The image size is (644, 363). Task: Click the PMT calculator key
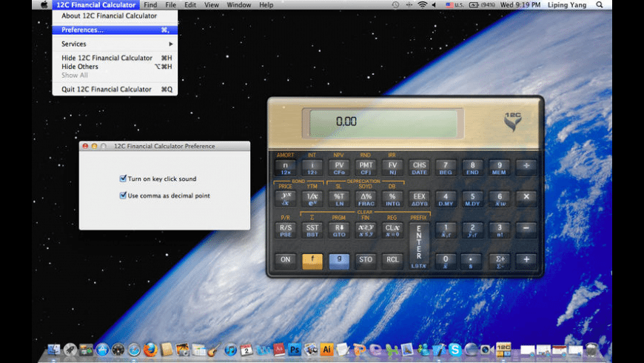[366, 167]
